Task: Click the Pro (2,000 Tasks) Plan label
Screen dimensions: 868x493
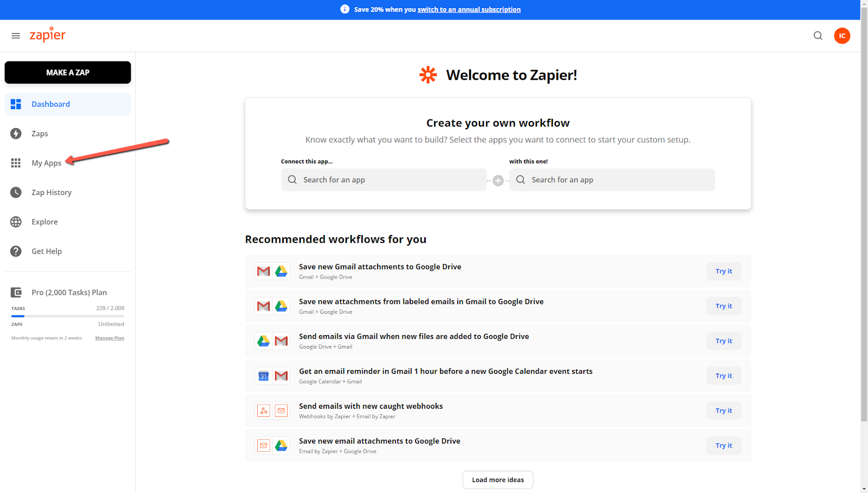Action: pyautogui.click(x=69, y=293)
